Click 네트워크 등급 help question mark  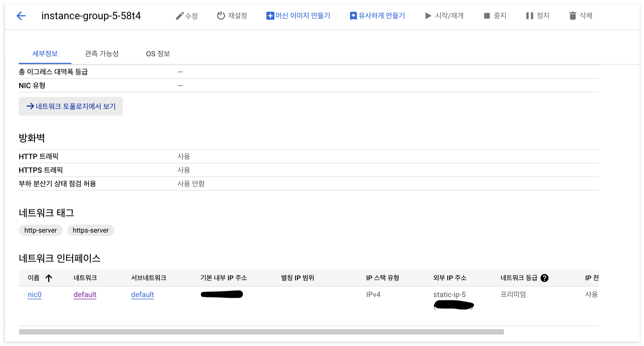coord(544,278)
